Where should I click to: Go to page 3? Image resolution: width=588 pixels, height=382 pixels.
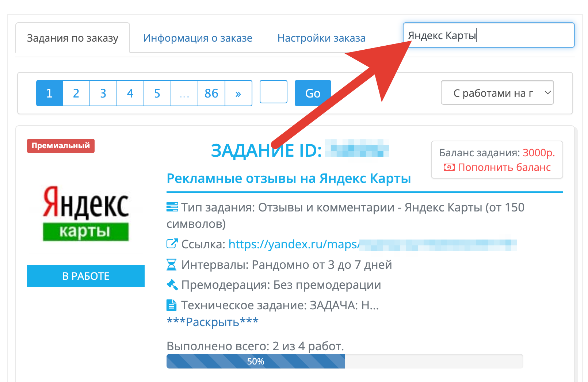pos(103,93)
